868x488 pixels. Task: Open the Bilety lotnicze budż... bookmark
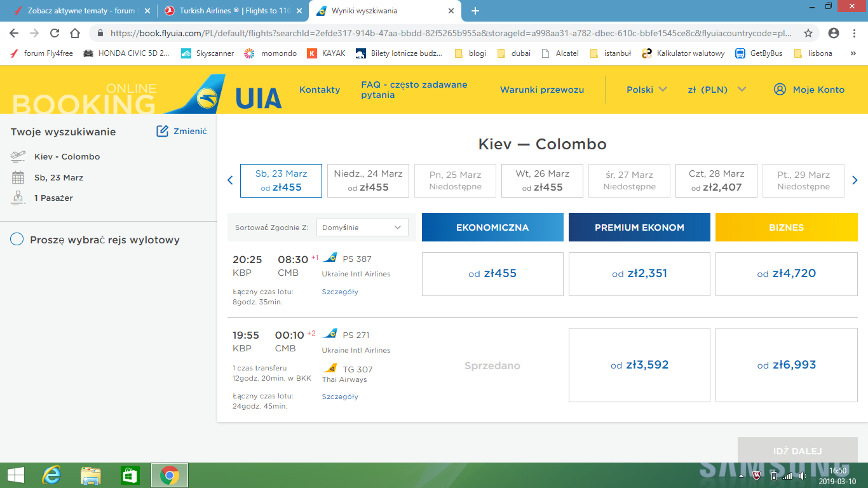coord(399,53)
